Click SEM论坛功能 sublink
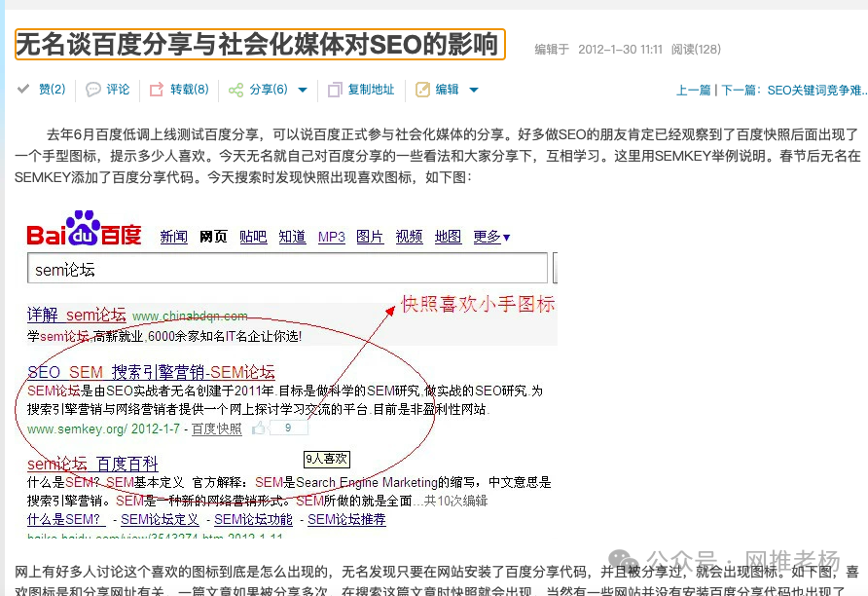This screenshot has height=596, width=868. pyautogui.click(x=253, y=520)
